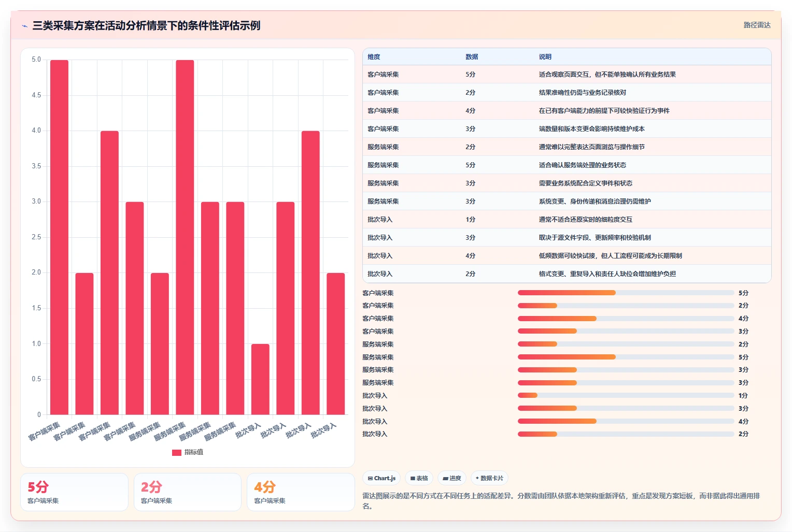Click the footnote paragraph beginning 雷达图展示的是
Viewport: 792px width, 532px height.
[562, 501]
